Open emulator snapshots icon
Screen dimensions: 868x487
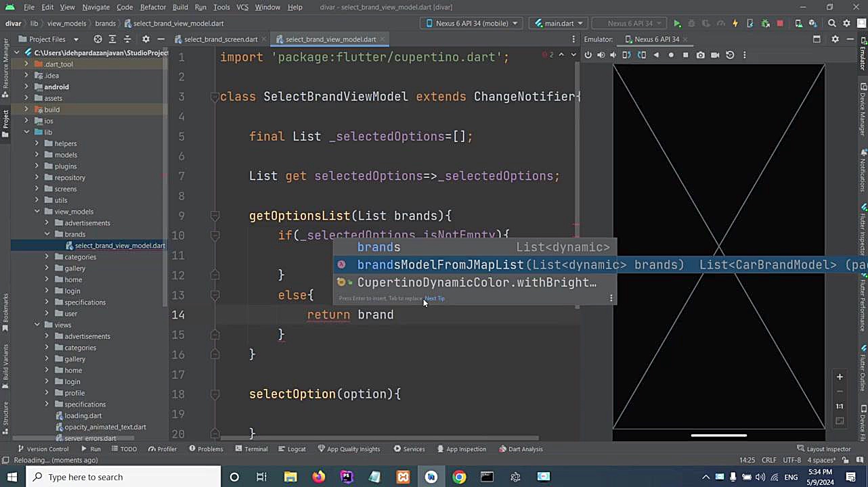tap(730, 55)
